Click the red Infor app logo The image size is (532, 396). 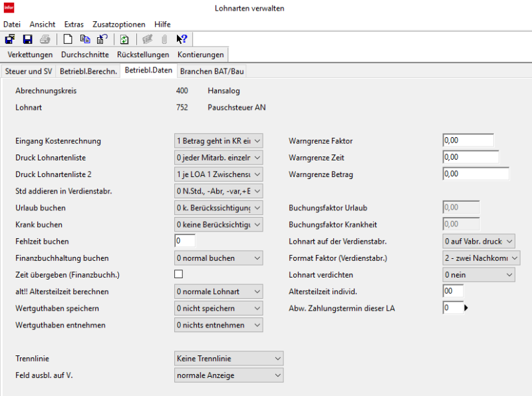9,7
